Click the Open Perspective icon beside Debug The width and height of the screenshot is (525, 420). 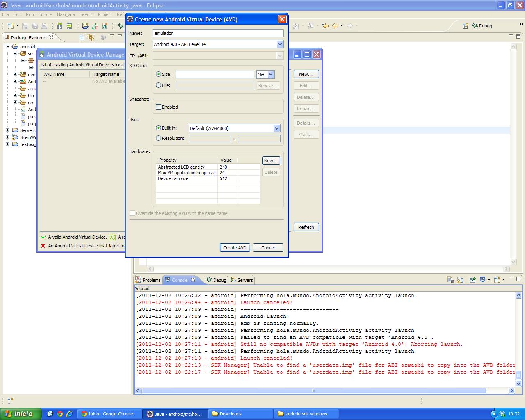(465, 26)
